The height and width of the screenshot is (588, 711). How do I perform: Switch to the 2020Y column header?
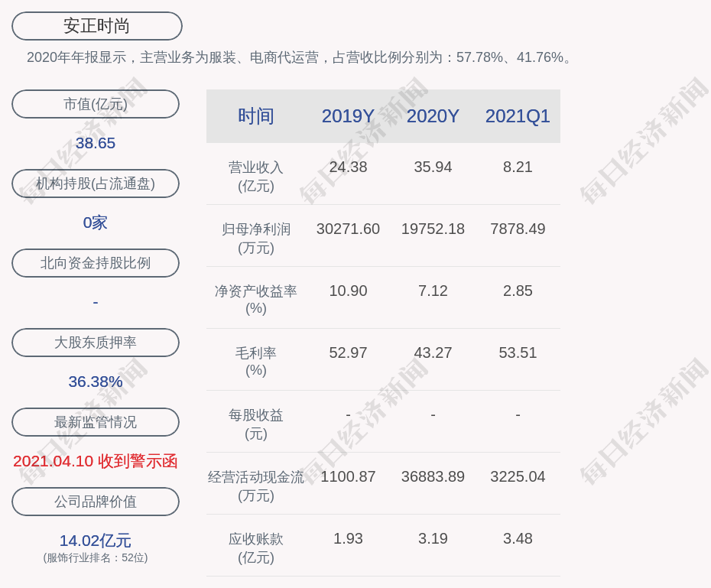click(x=433, y=116)
